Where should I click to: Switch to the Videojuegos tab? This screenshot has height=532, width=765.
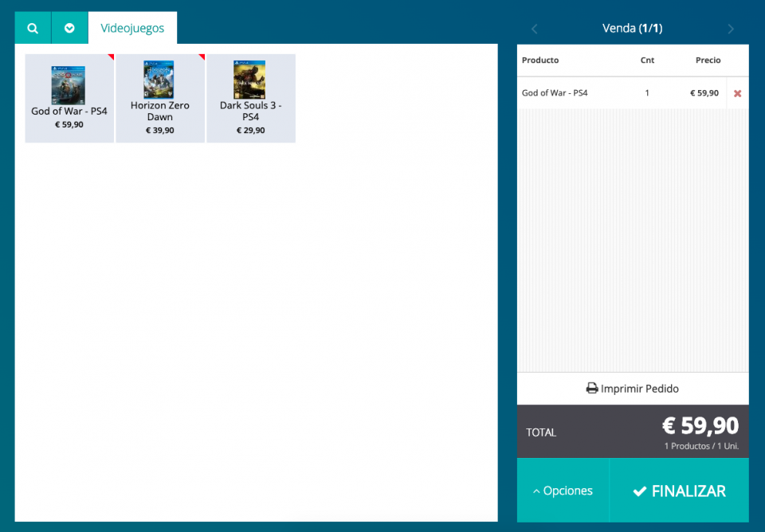132,28
